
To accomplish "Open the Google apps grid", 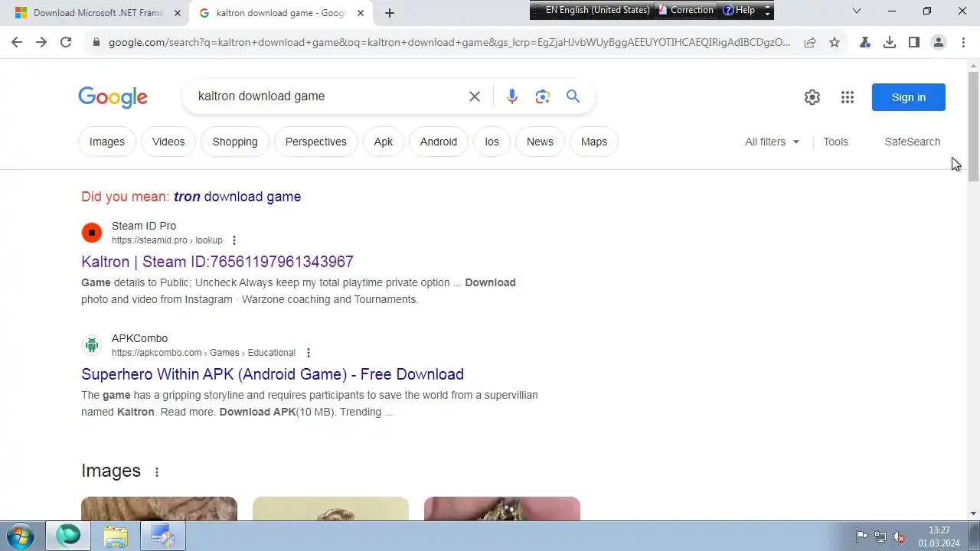I will click(x=848, y=97).
